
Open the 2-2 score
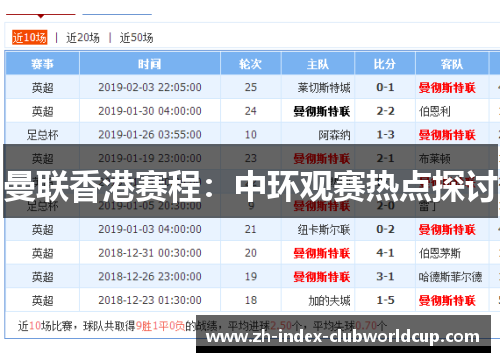coord(385,111)
